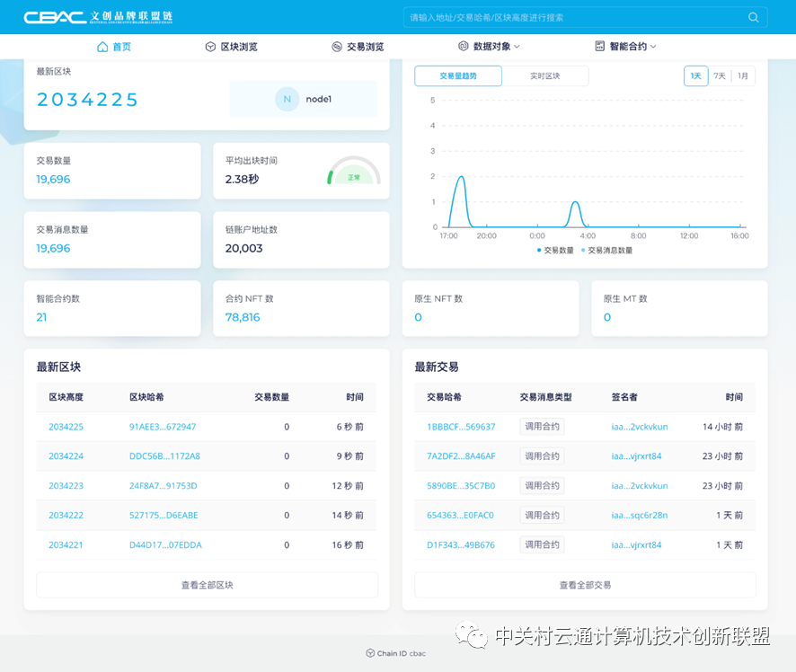This screenshot has height=672, width=796.
Task: Click 调用合约 tag in 1BBBCF row
Action: (542, 427)
